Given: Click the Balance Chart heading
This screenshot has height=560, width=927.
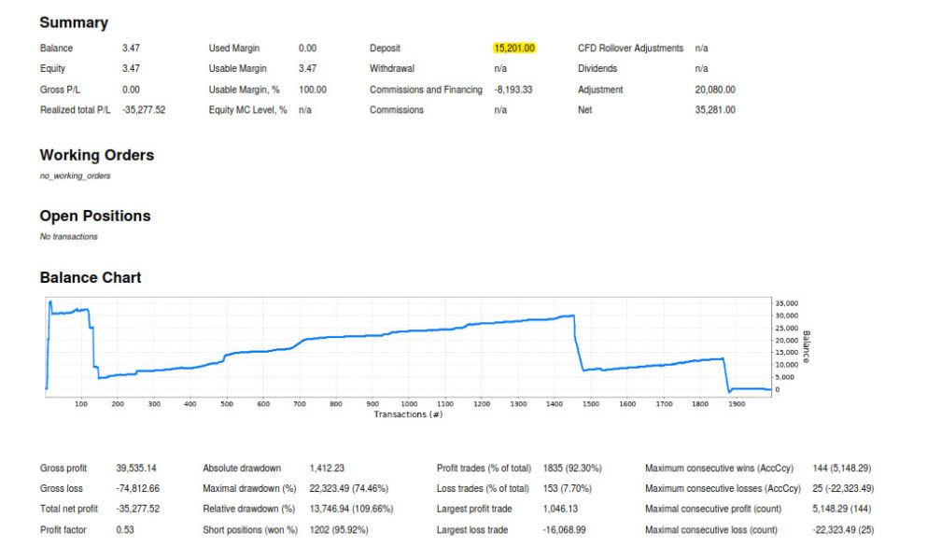Looking at the screenshot, I should 90,277.
